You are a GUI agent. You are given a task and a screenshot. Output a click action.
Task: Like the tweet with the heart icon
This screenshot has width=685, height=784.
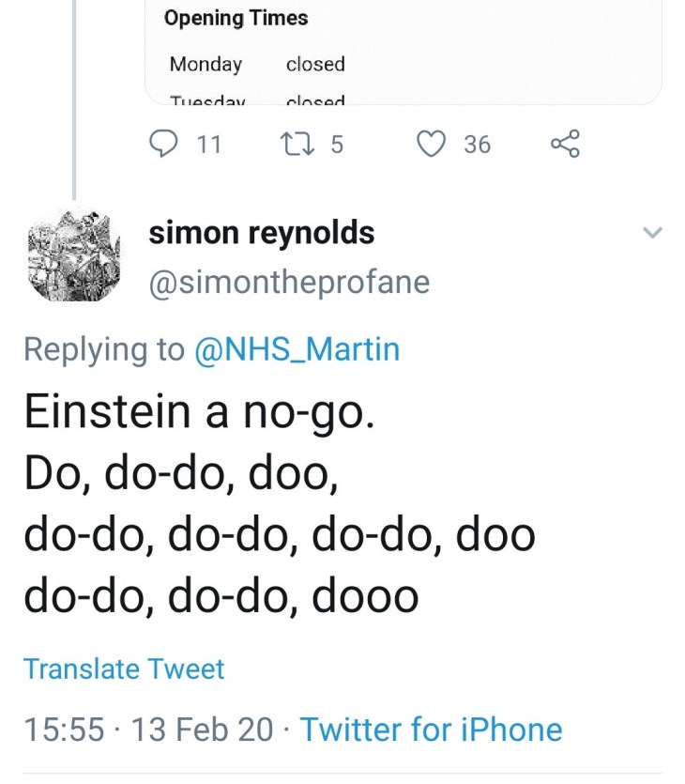(431, 144)
